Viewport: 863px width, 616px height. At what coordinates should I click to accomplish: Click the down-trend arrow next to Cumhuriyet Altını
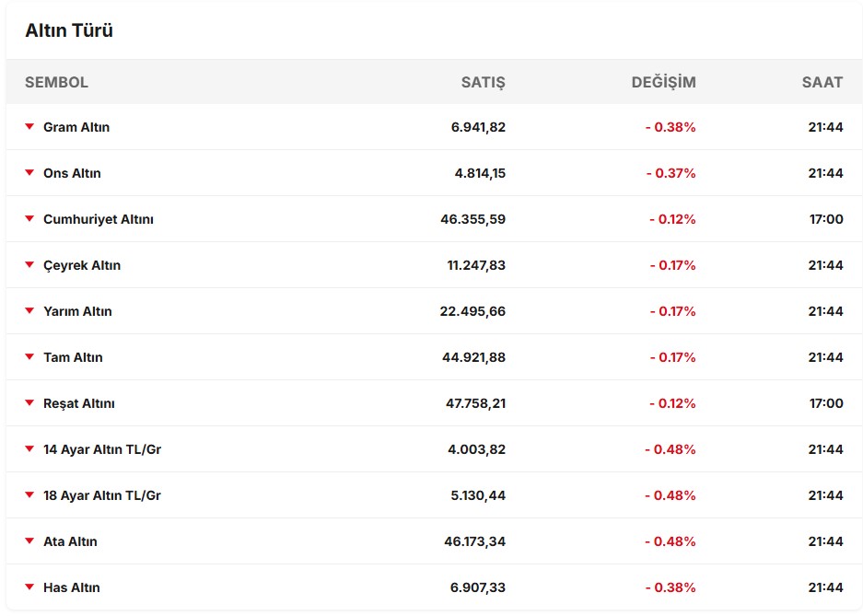point(29,219)
